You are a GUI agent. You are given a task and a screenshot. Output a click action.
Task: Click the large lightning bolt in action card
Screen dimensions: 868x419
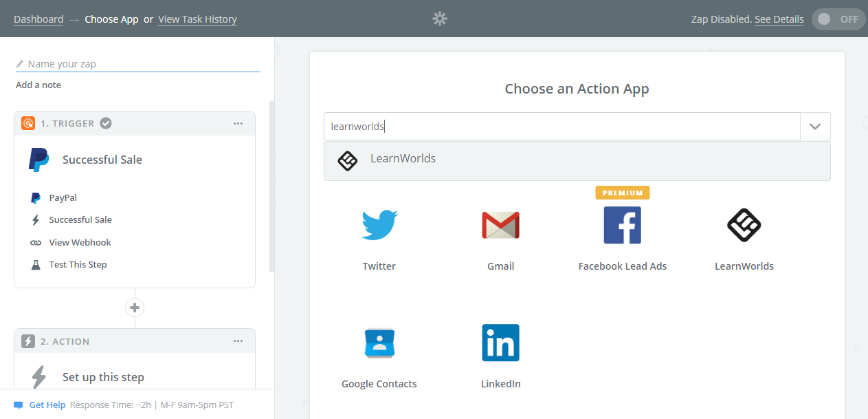tap(39, 377)
